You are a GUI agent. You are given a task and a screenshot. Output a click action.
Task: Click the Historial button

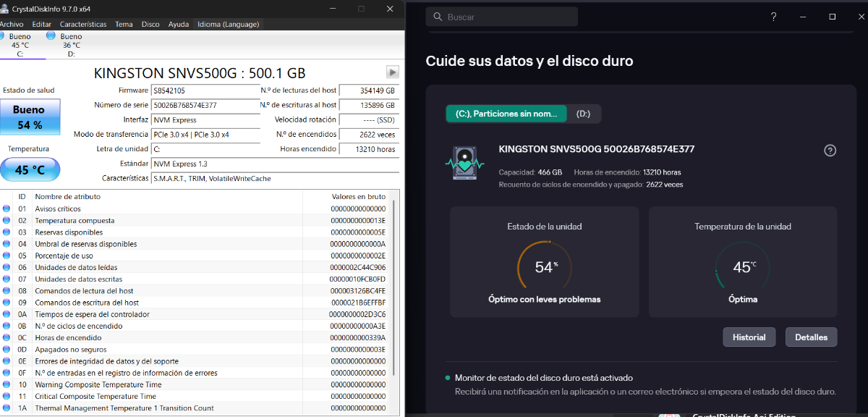tap(749, 337)
